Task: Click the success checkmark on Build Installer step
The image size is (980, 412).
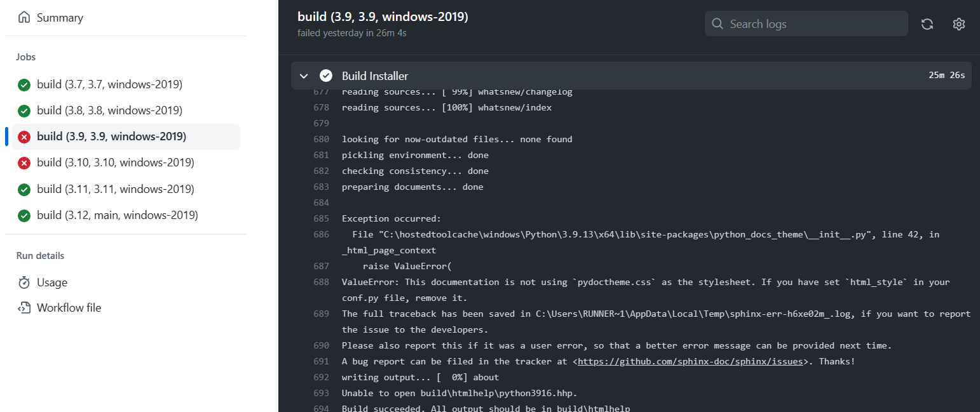Action: point(325,75)
